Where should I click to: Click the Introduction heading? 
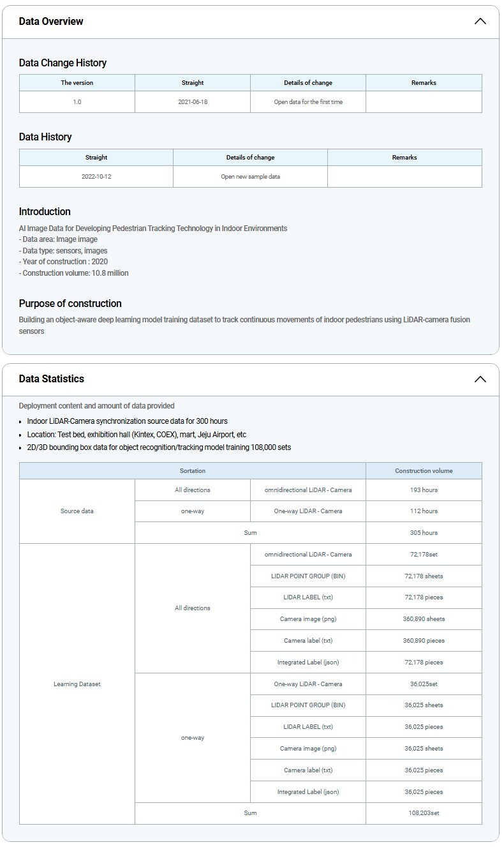(45, 211)
